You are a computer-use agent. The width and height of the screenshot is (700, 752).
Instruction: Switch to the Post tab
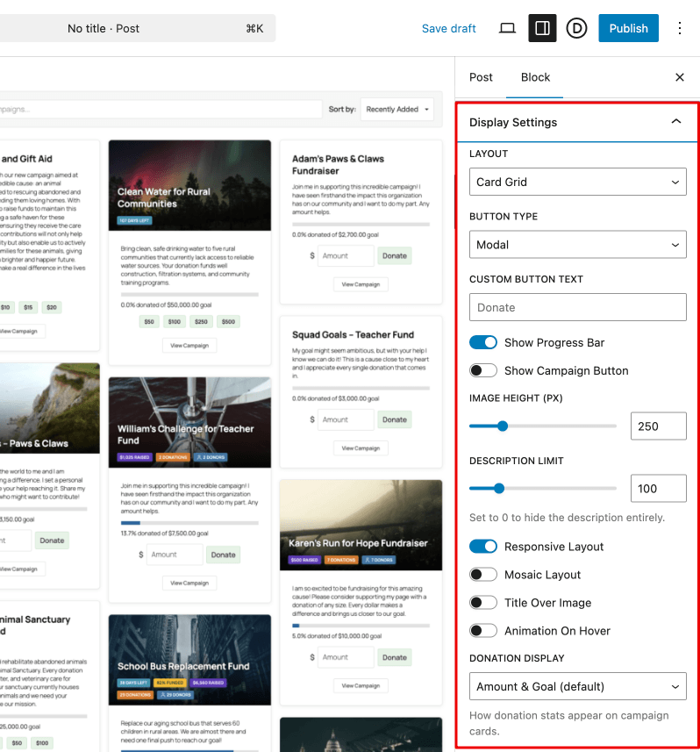click(x=481, y=77)
